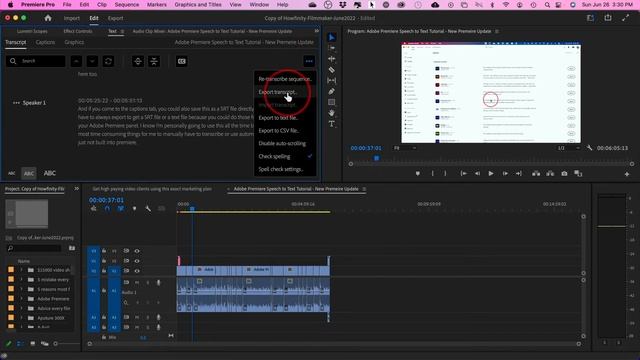Expand the 5 mistake every folder
Viewport: 640px width, 360px height.
tap(22, 280)
